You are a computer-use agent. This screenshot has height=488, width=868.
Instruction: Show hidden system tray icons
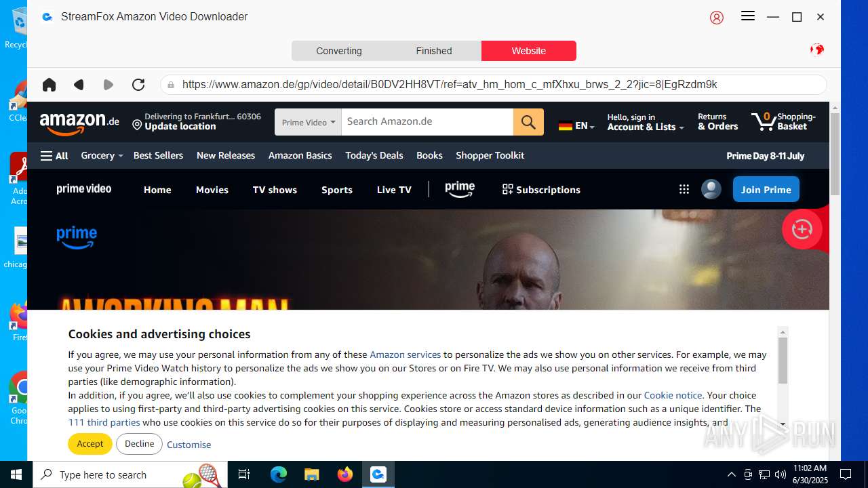(731, 474)
